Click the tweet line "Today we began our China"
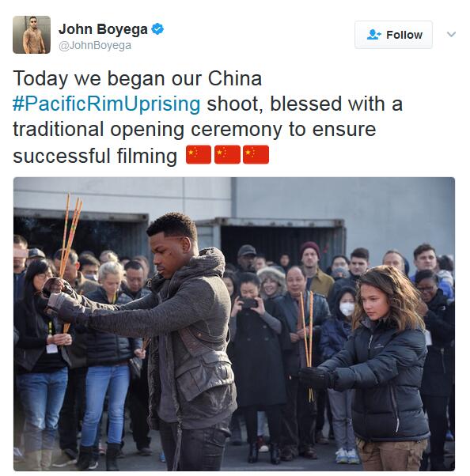Screen dimensions: 470x476 (x=138, y=78)
